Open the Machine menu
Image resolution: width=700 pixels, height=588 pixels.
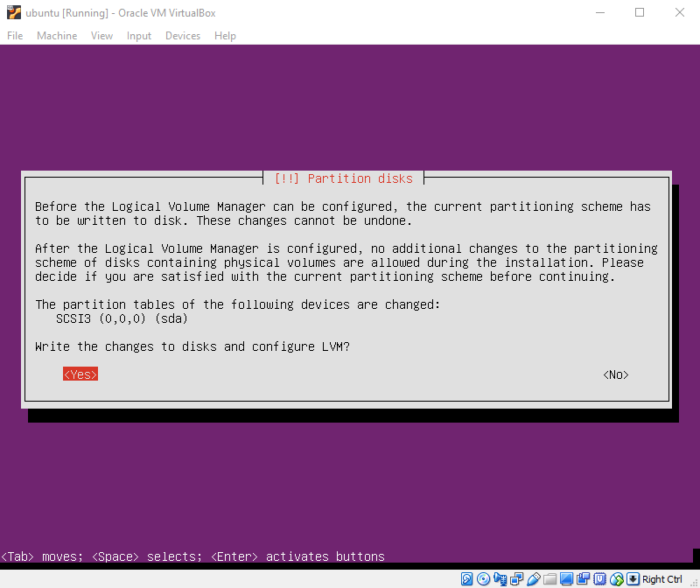[56, 36]
